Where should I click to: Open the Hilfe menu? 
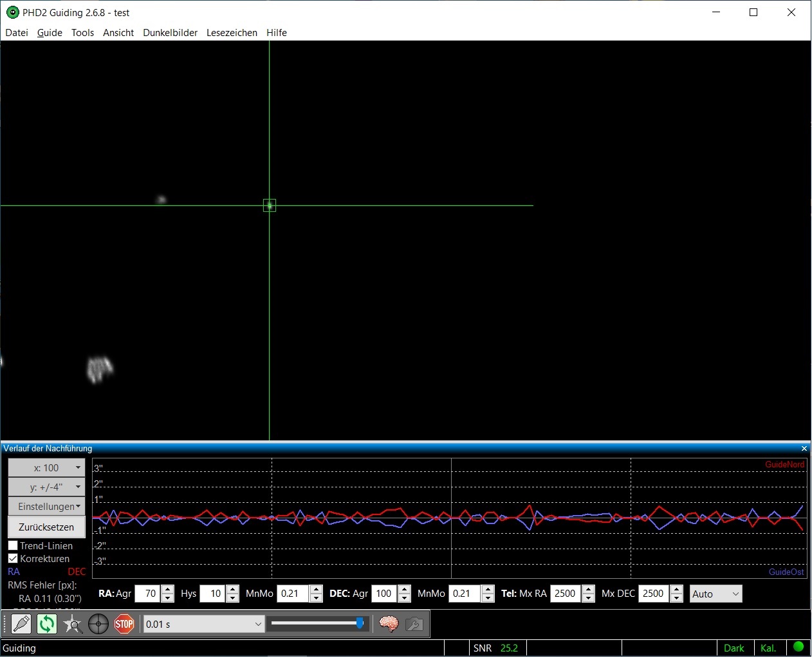pyautogui.click(x=277, y=32)
